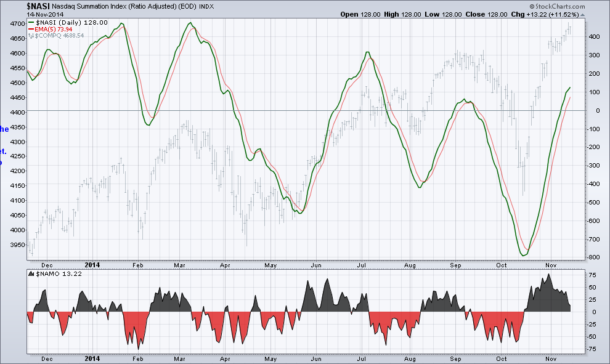Click the Aug label under the $NAMO panel
This screenshot has width=610, height=364.
click(x=410, y=359)
